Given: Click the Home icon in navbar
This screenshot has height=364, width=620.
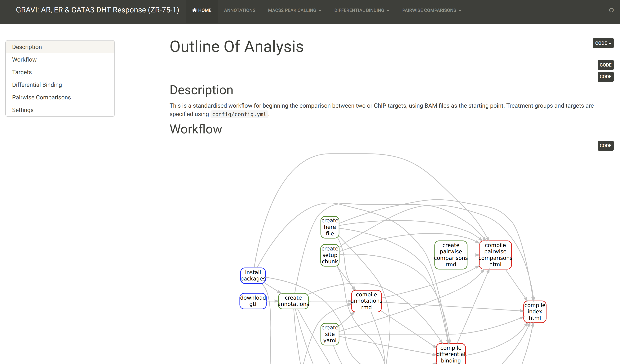Looking at the screenshot, I should tap(194, 10).
